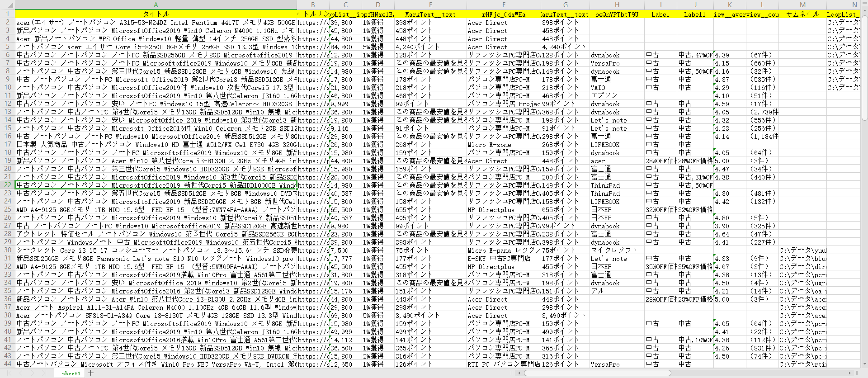Viewport: 868px width, 378px height.
Task: Select row 22 header
Action: tap(8, 185)
